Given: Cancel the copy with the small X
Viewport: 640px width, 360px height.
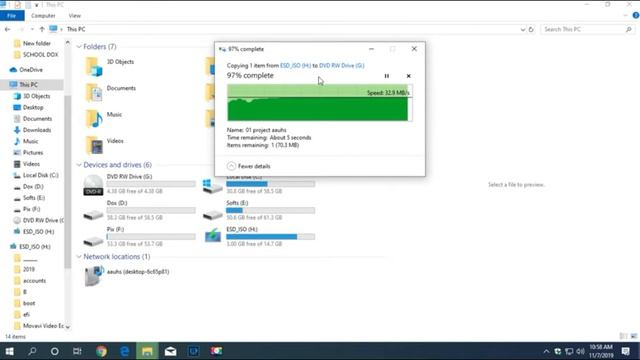Looking at the screenshot, I should [409, 76].
